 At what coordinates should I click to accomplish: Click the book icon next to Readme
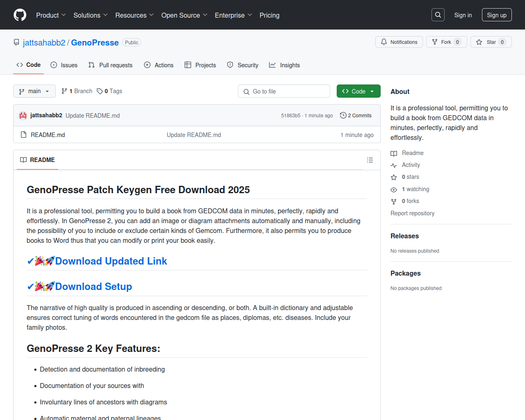click(394, 153)
